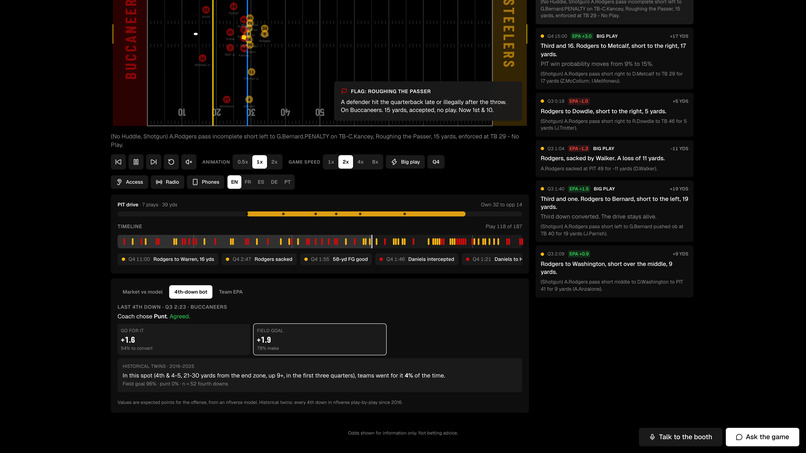Click the football marker on the field
The height and width of the screenshot is (453, 806).
point(195,34)
